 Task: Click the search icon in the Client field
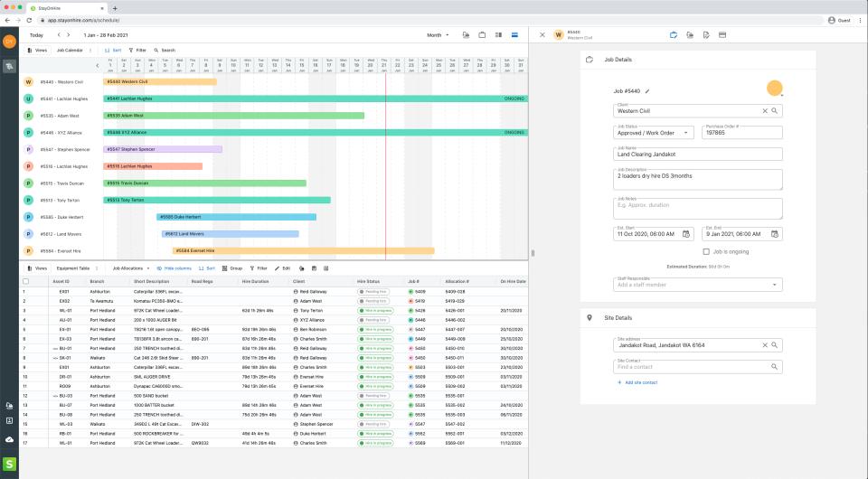coord(775,110)
